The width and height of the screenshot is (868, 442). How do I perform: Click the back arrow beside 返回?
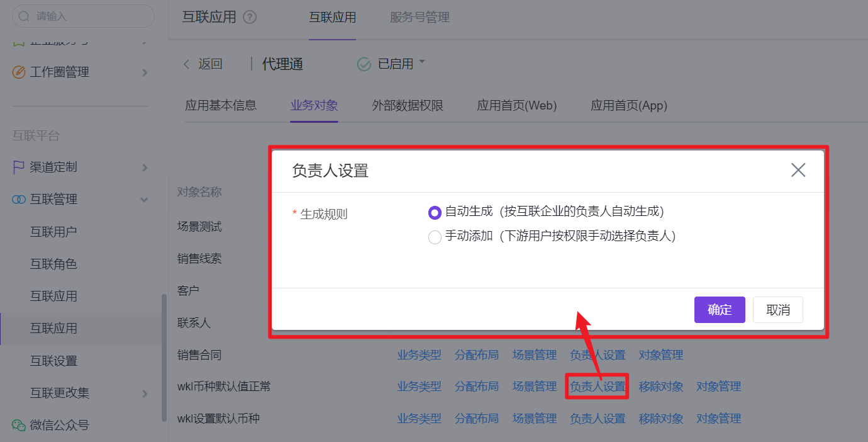point(186,64)
